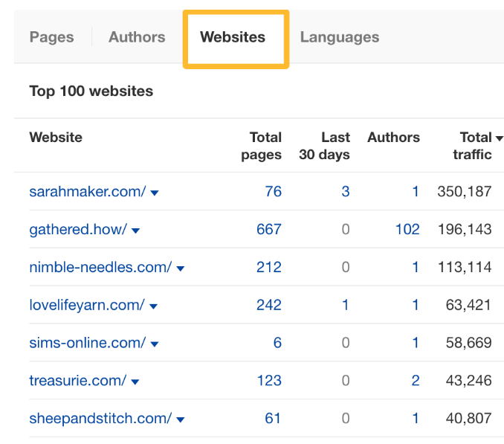Open the sarahmaker.com website link
504x444 pixels.
(x=87, y=192)
